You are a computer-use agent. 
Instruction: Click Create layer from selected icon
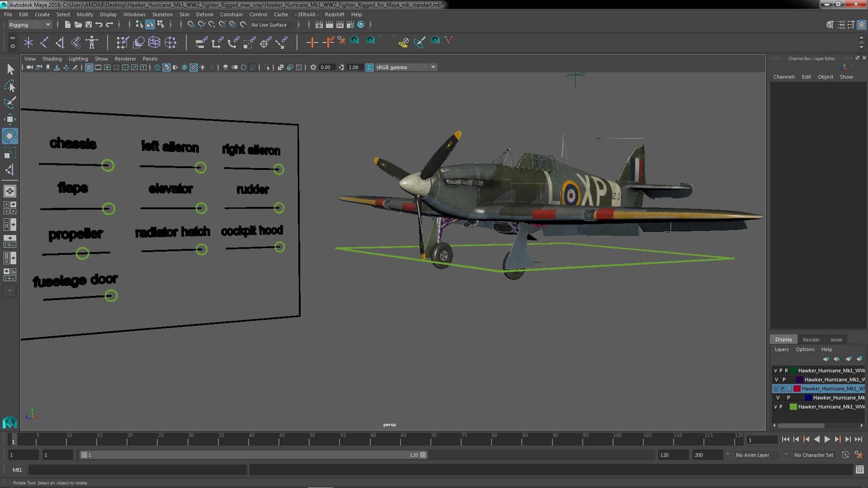(859, 359)
